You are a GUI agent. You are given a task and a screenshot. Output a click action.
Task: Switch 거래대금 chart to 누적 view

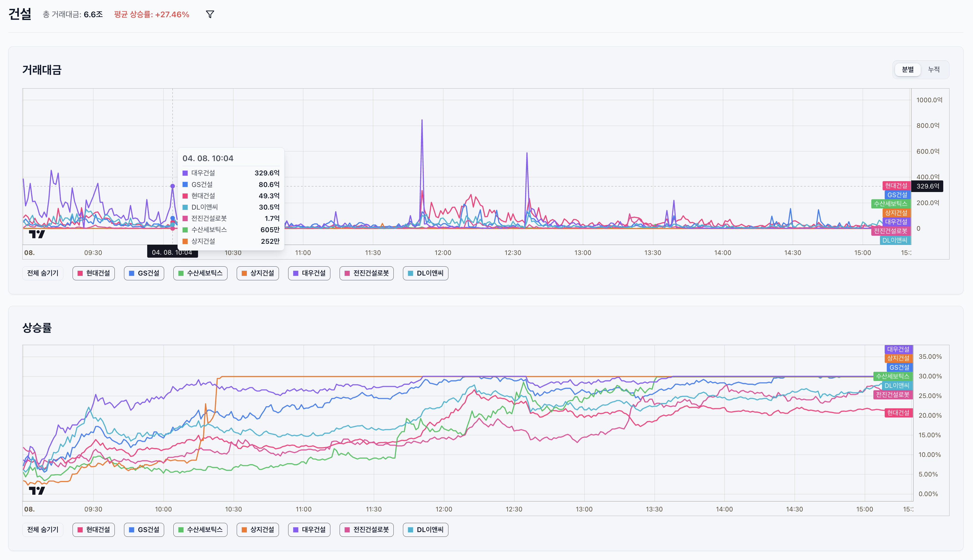(934, 70)
